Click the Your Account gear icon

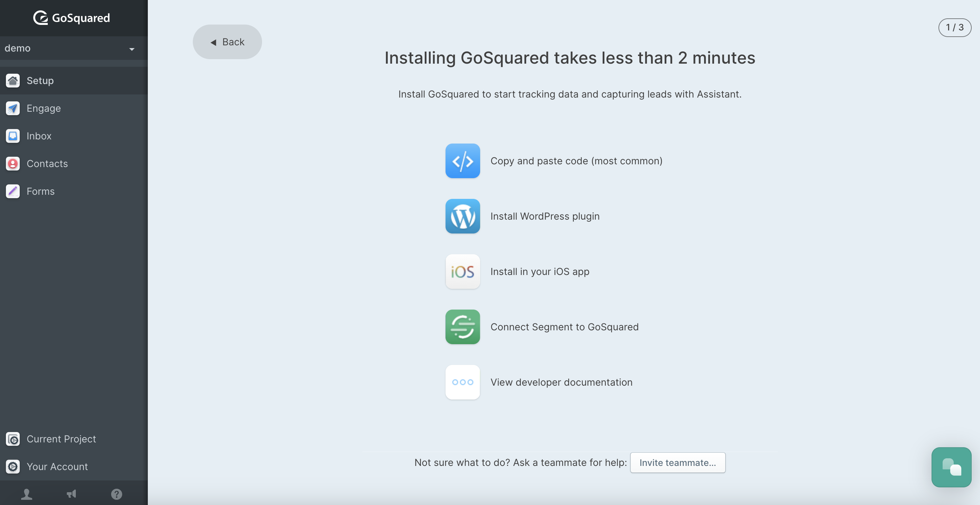pyautogui.click(x=13, y=467)
